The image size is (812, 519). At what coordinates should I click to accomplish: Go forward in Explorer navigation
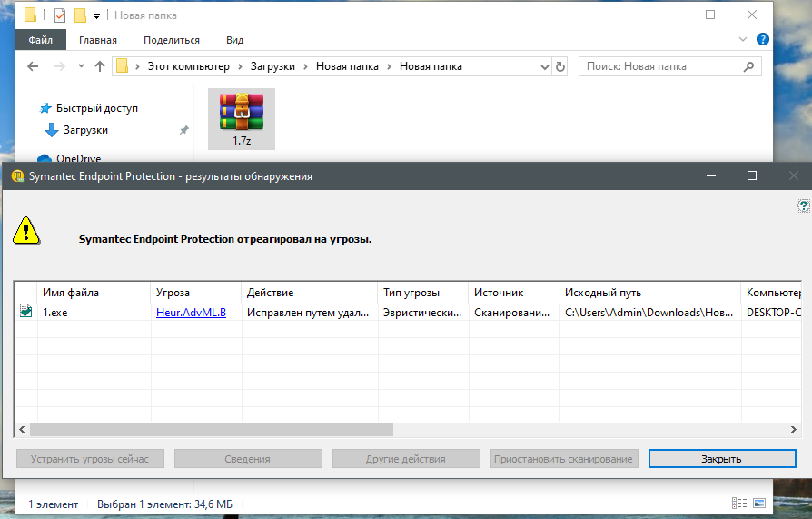(60, 66)
